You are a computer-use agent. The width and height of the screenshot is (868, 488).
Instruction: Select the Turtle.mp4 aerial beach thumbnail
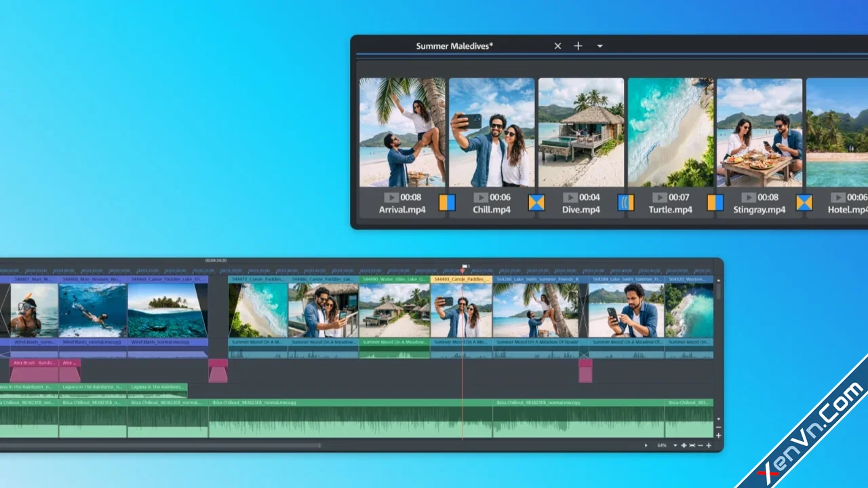tap(671, 132)
